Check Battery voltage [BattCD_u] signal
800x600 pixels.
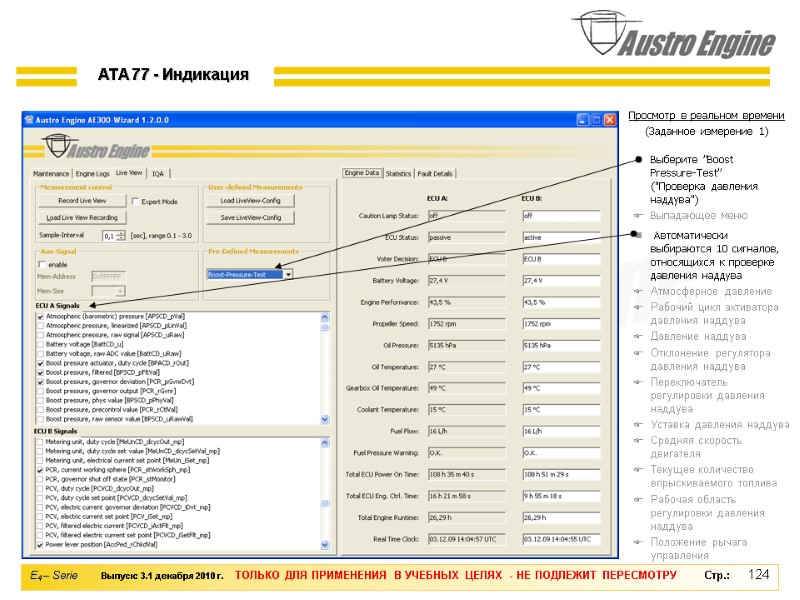coord(40,344)
